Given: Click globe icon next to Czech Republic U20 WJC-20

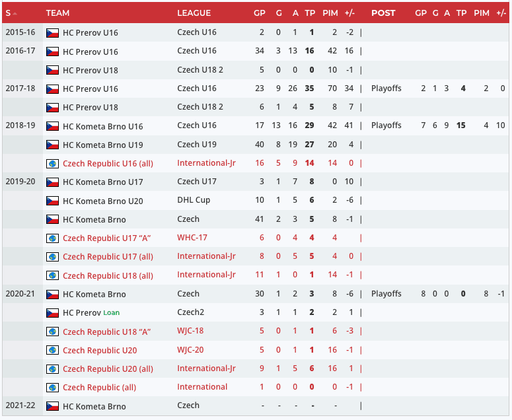Looking at the screenshot, I should (52, 350).
